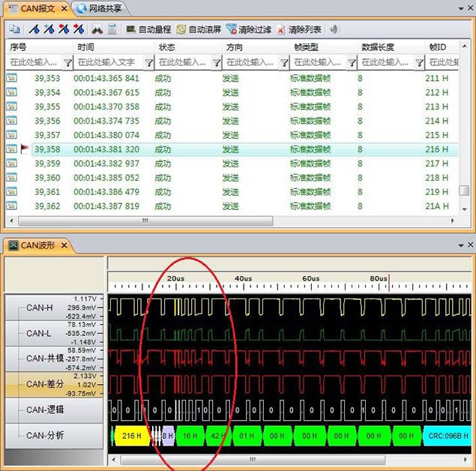Close the CAN波形 tab
Viewport: 476px width, 471px height.
coord(64,245)
